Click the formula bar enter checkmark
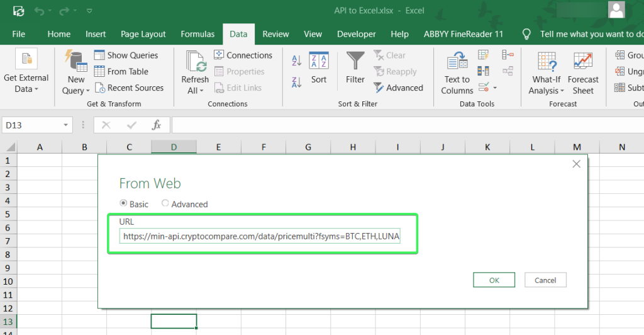 pyautogui.click(x=131, y=125)
